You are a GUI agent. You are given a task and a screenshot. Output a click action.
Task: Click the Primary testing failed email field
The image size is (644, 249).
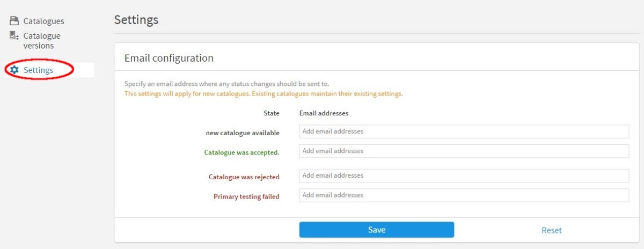pos(464,195)
